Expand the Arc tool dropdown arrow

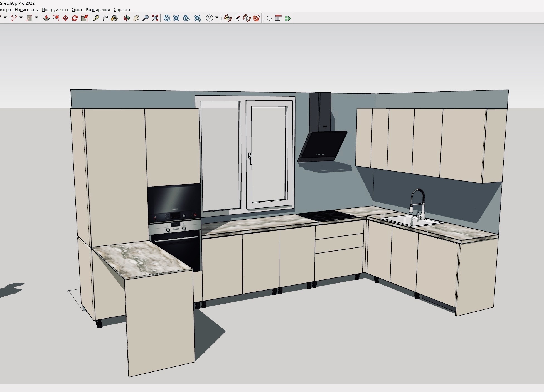(21, 18)
